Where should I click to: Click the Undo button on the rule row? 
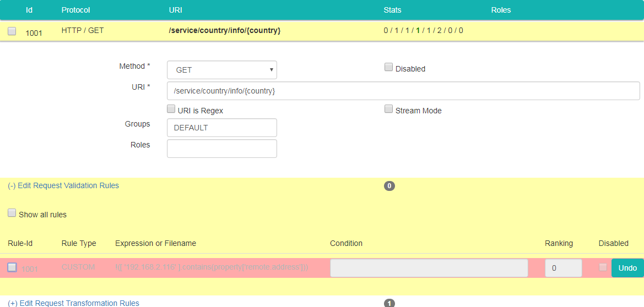(627, 268)
